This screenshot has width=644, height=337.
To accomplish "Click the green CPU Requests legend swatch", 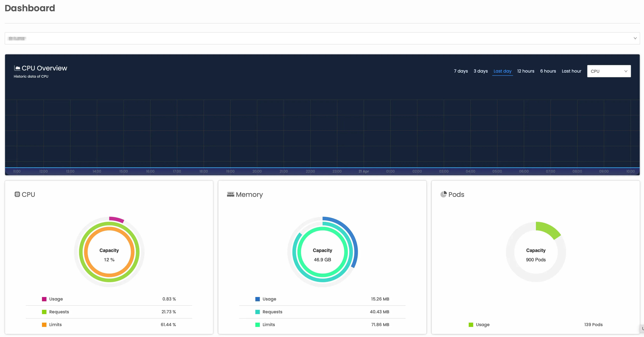I will tap(44, 312).
